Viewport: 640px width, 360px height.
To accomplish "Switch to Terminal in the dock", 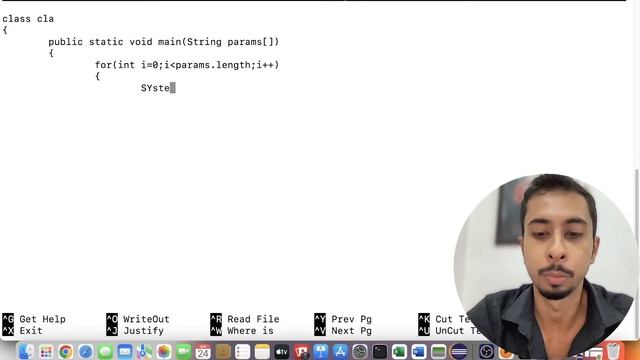I will (x=380, y=351).
